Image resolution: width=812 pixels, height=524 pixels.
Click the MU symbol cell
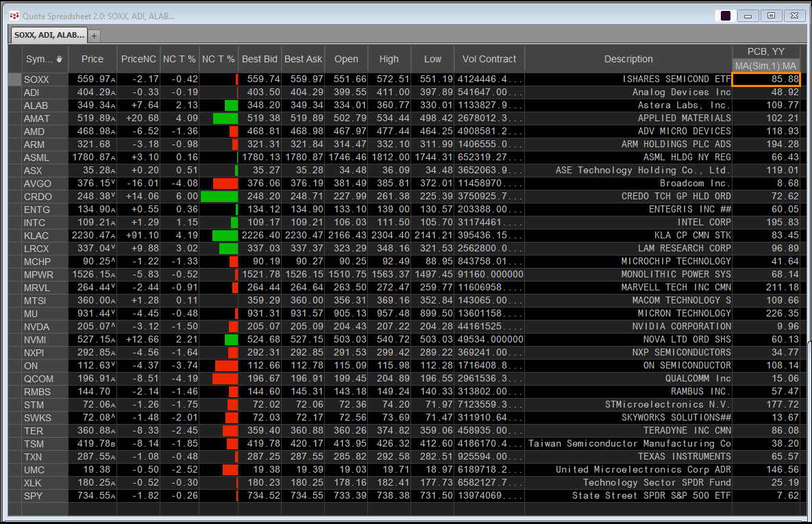(x=45, y=314)
